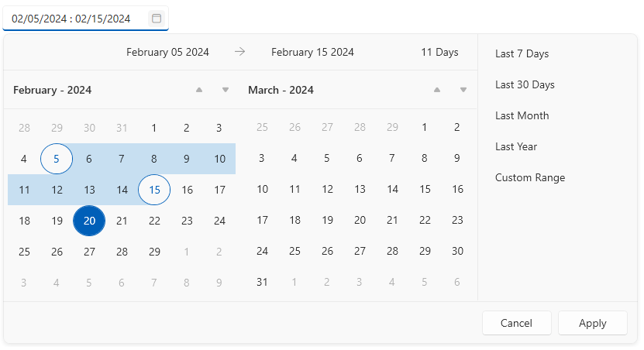This screenshot has height=350, width=644.
Task: Open February - 2024 month title
Action: [x=53, y=91]
